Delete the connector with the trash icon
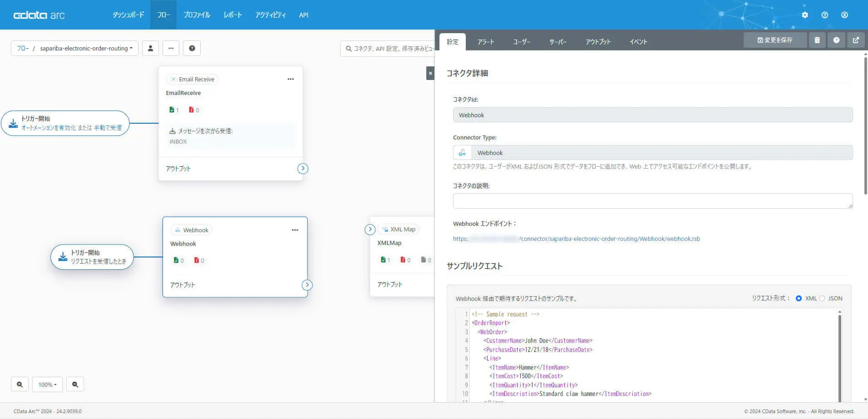The height and width of the screenshot is (419, 868). pos(817,40)
